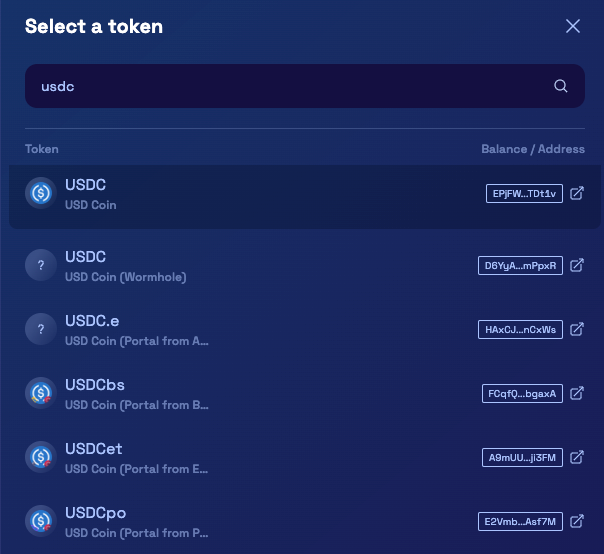Image resolution: width=604 pixels, height=554 pixels.
Task: Choose the USDCpo token entry
Action: (x=305, y=521)
